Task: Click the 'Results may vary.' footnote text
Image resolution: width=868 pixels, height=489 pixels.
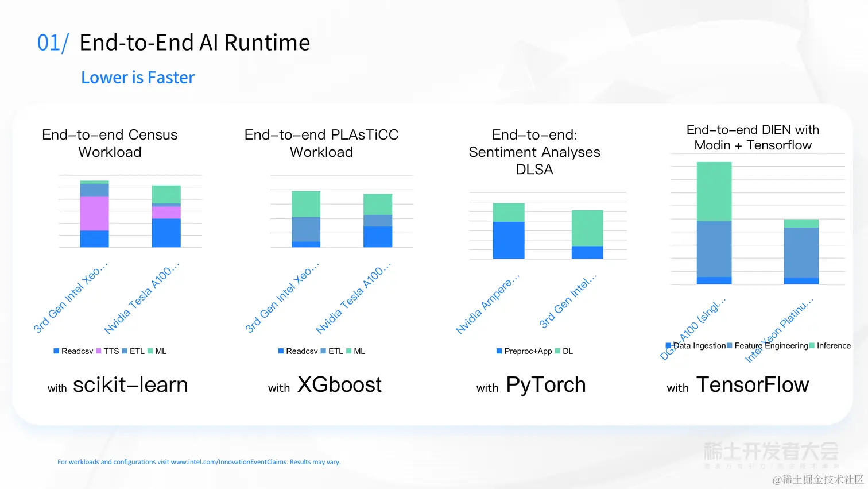Action: [x=315, y=462]
